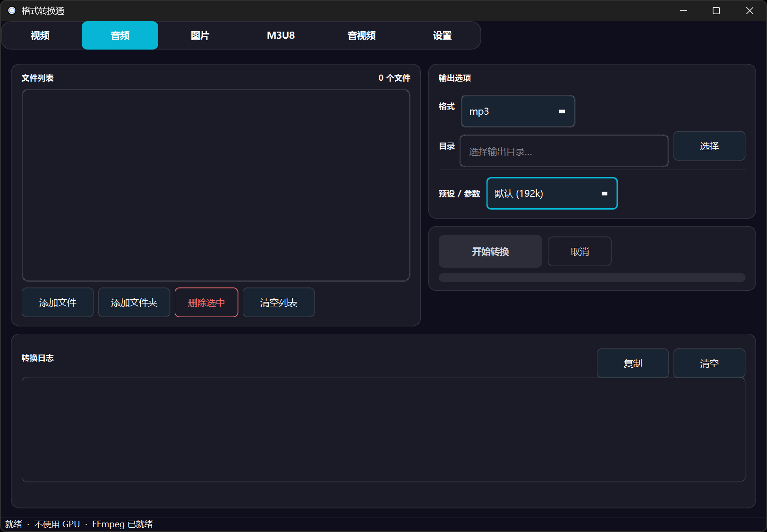
Task: Copy the log with 复制 button
Action: point(633,363)
